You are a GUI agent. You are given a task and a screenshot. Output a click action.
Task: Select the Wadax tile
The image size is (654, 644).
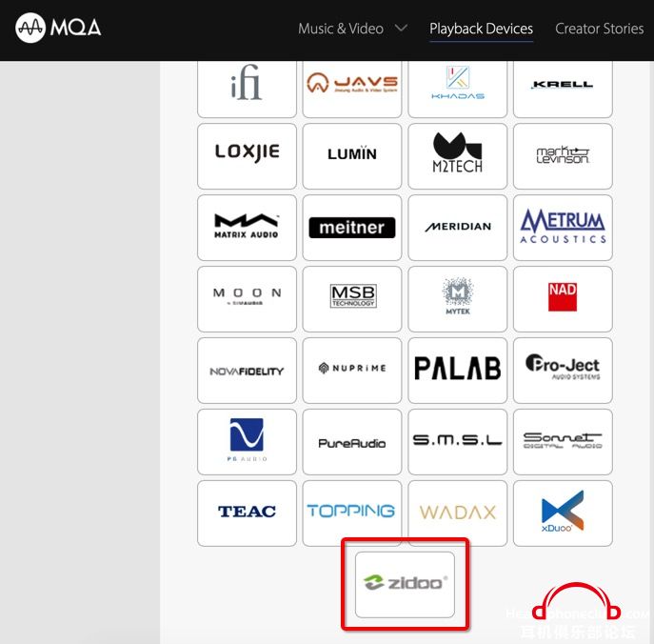(x=458, y=513)
